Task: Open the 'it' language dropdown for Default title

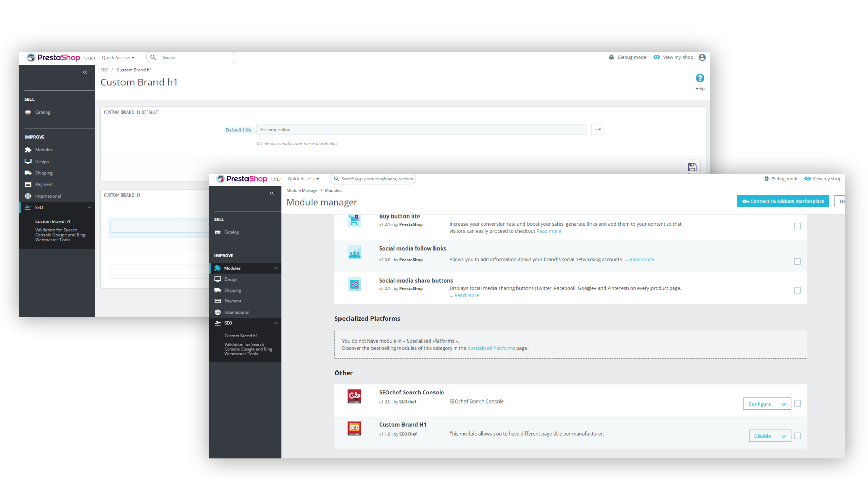Action: tap(597, 130)
